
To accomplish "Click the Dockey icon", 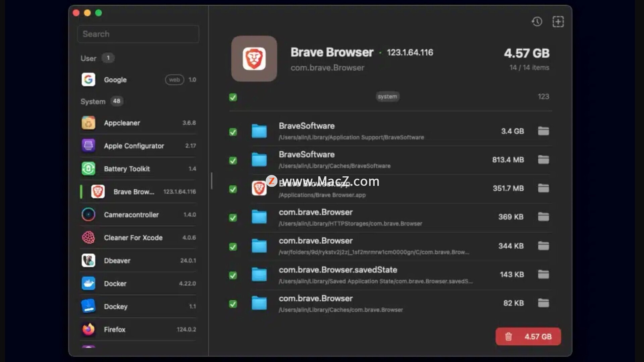I will click(x=89, y=306).
